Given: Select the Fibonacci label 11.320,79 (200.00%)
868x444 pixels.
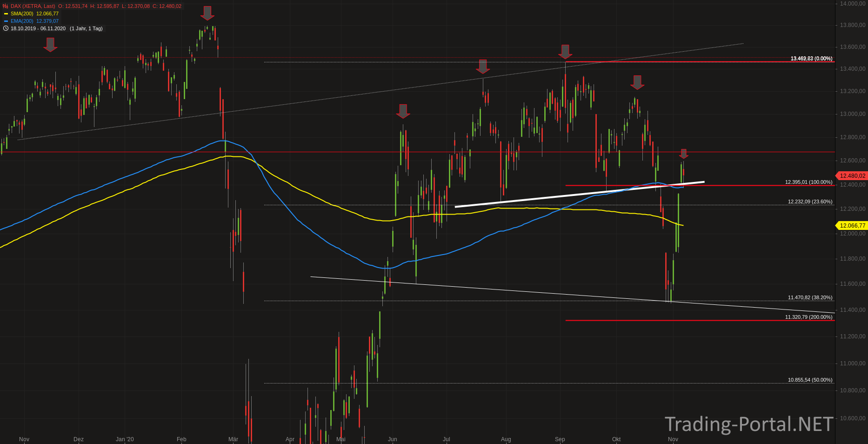Looking at the screenshot, I should tap(808, 317).
